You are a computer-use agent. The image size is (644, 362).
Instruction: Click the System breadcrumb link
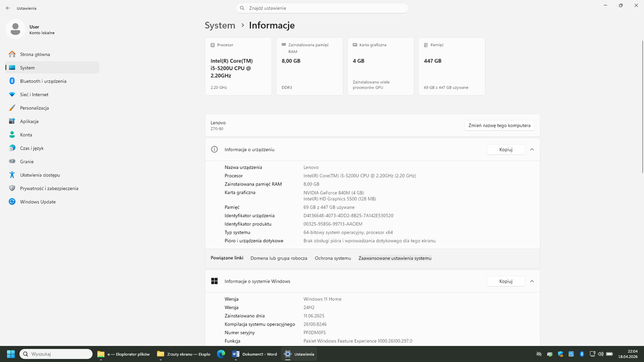(x=220, y=25)
